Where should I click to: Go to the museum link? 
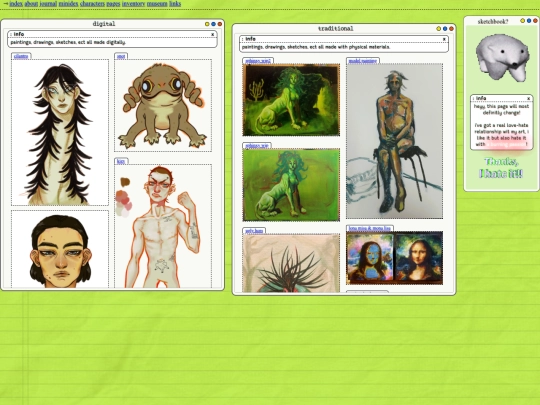coord(157,4)
